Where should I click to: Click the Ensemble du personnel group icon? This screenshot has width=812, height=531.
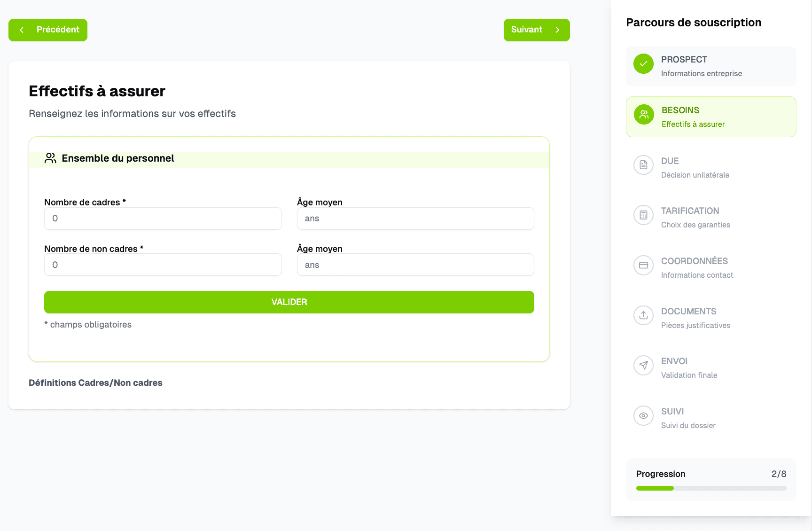pos(50,158)
